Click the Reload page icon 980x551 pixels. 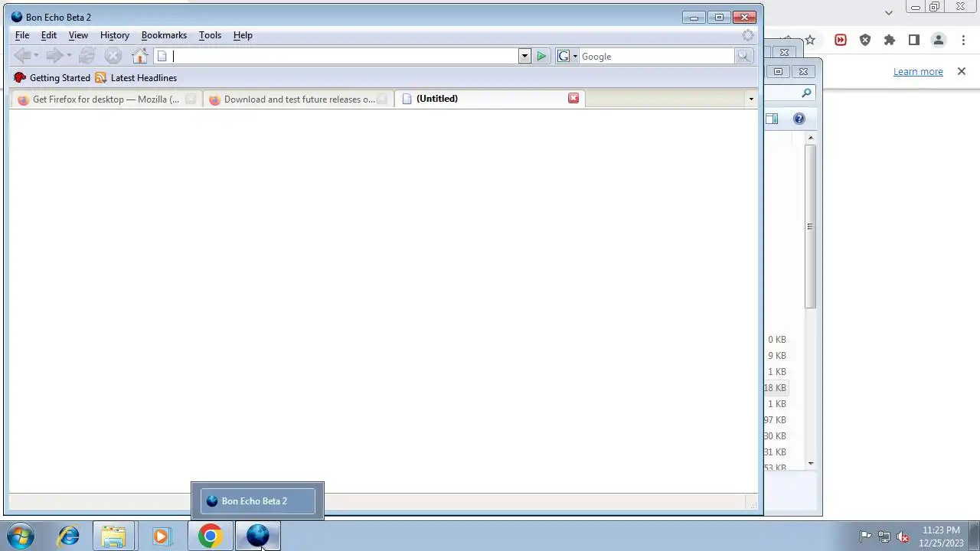[87, 56]
